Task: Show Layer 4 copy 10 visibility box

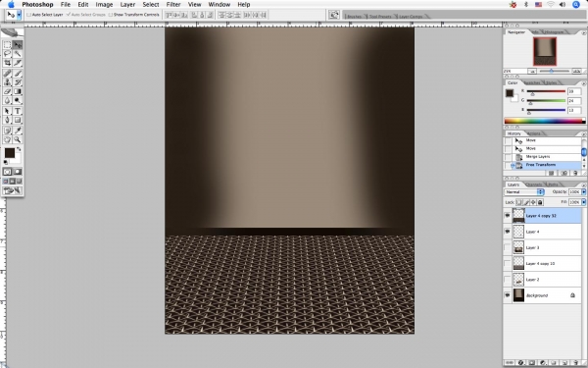Action: 508,263
